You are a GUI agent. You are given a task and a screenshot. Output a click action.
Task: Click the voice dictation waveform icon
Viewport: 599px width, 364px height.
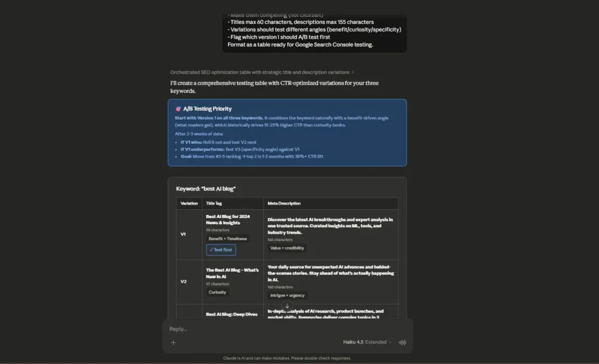pos(402,342)
